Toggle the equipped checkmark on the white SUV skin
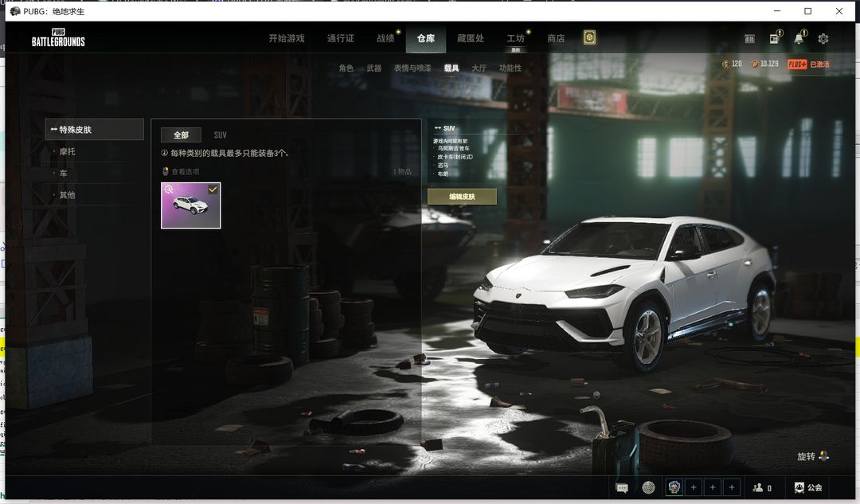860x504 pixels. click(213, 189)
